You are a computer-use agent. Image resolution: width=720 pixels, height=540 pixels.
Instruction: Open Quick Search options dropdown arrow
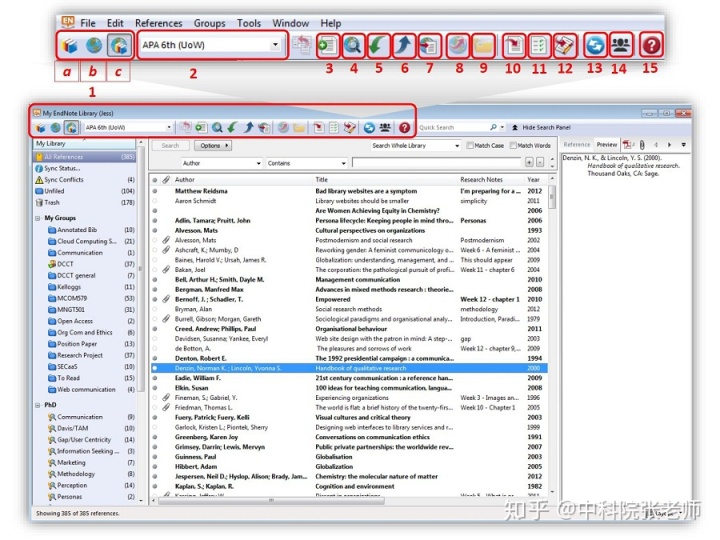[502, 127]
